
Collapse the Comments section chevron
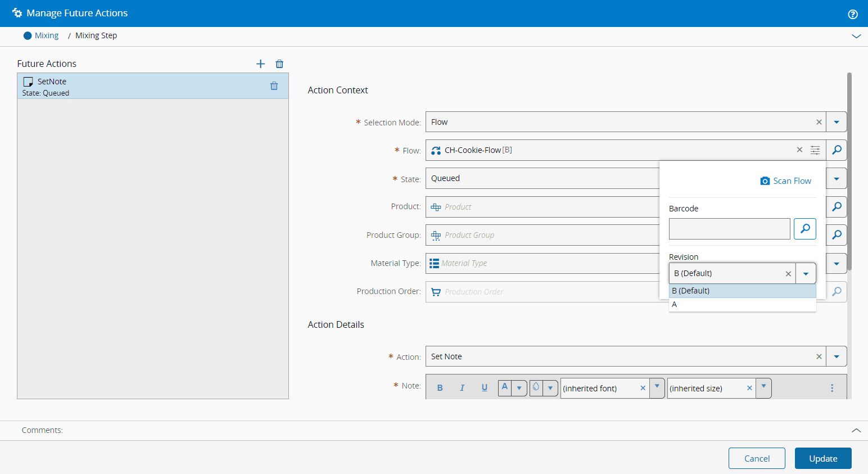[x=856, y=430]
